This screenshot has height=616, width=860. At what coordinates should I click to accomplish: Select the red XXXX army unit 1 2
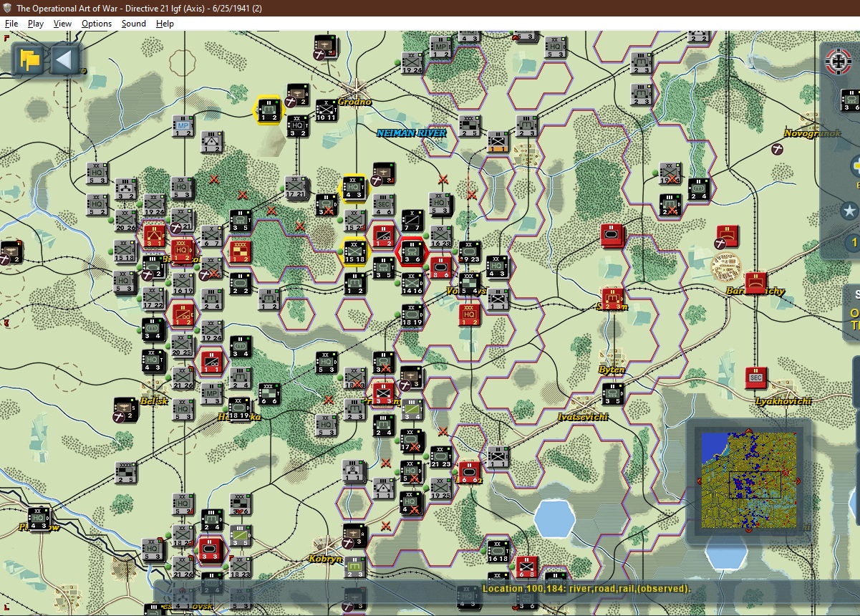tap(240, 252)
